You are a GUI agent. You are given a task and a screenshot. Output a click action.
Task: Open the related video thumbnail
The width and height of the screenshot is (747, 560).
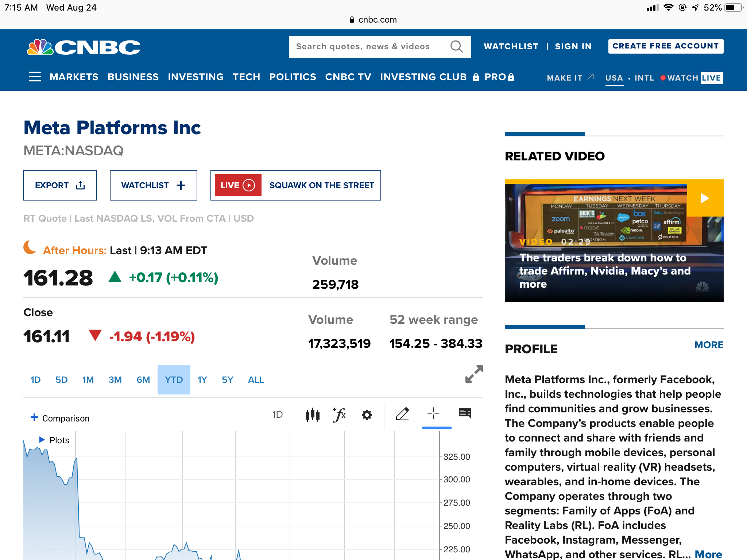pyautogui.click(x=614, y=241)
